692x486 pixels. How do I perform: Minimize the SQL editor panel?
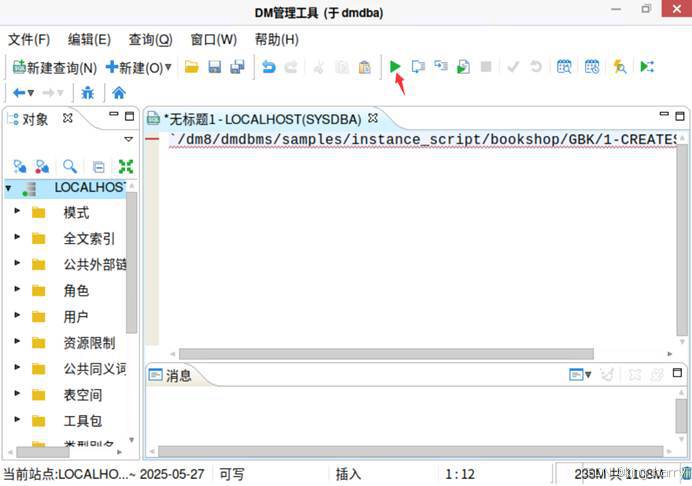click(664, 114)
